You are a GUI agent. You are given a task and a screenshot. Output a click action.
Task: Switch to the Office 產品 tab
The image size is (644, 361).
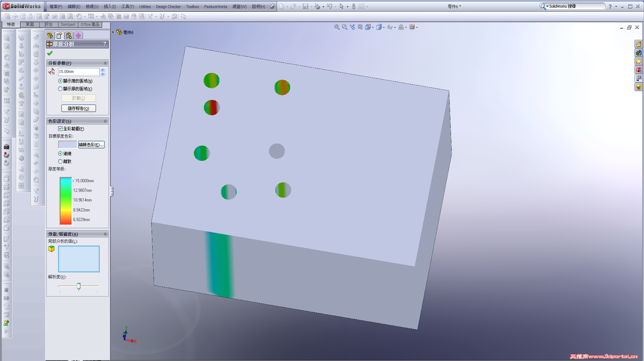click(90, 24)
